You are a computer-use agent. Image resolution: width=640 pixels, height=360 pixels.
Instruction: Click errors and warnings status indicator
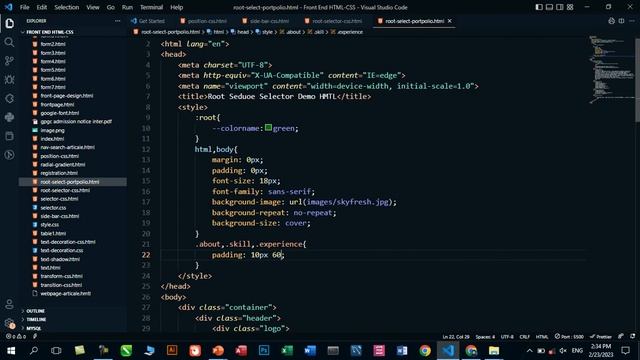[x=16, y=337]
